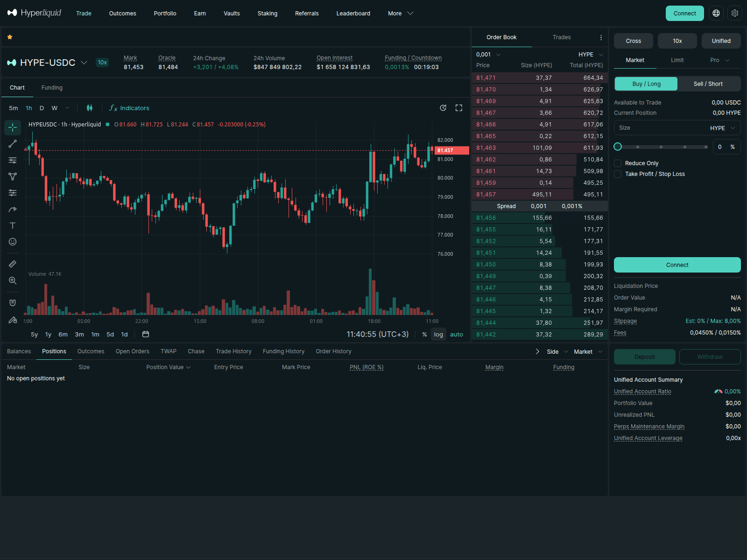Select the Limit order tab
The height and width of the screenshot is (560, 747).
tap(677, 60)
